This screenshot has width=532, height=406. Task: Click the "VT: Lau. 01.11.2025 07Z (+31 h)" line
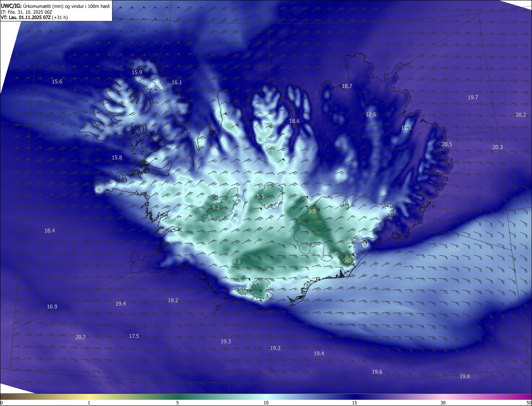(x=34, y=17)
